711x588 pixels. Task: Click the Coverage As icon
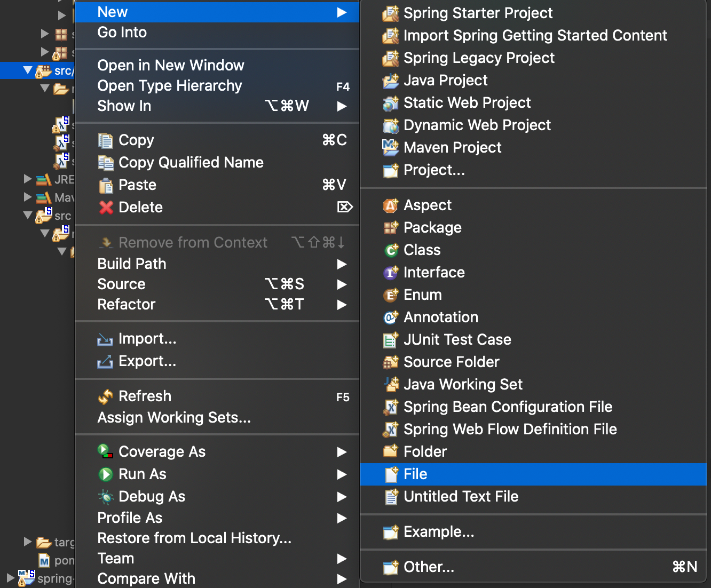106,451
